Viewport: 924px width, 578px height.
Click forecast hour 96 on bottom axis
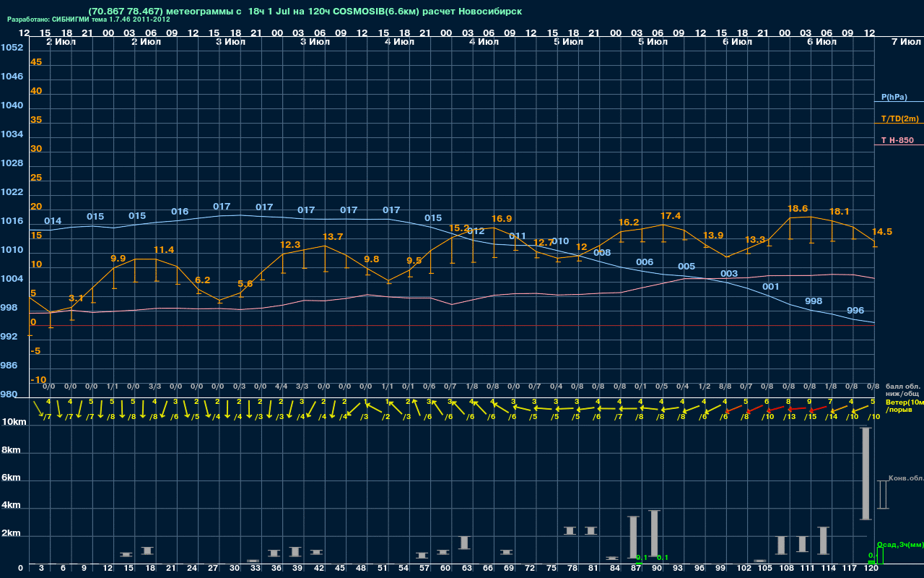coord(699,569)
